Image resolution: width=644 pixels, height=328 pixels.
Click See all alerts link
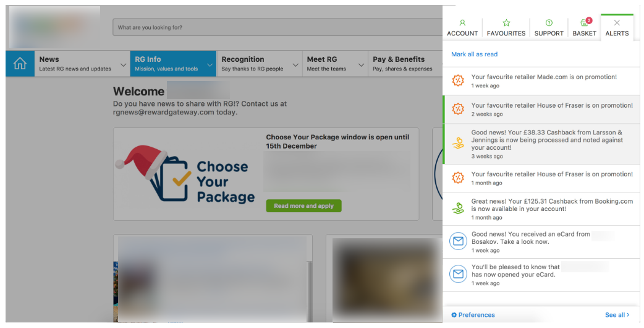point(617,315)
